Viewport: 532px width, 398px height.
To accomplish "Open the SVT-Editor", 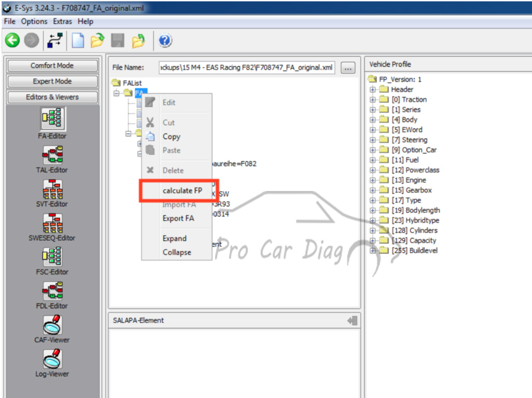I will click(x=52, y=193).
